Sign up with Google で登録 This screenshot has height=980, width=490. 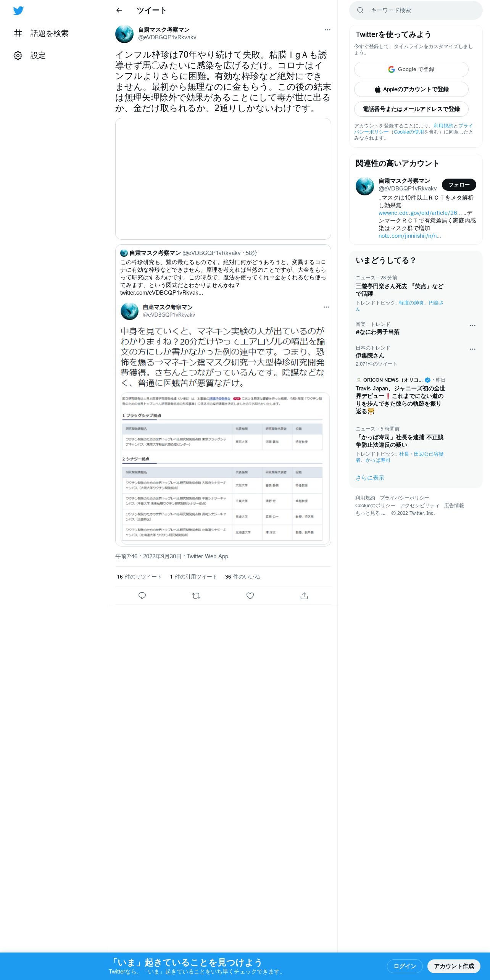(x=411, y=69)
